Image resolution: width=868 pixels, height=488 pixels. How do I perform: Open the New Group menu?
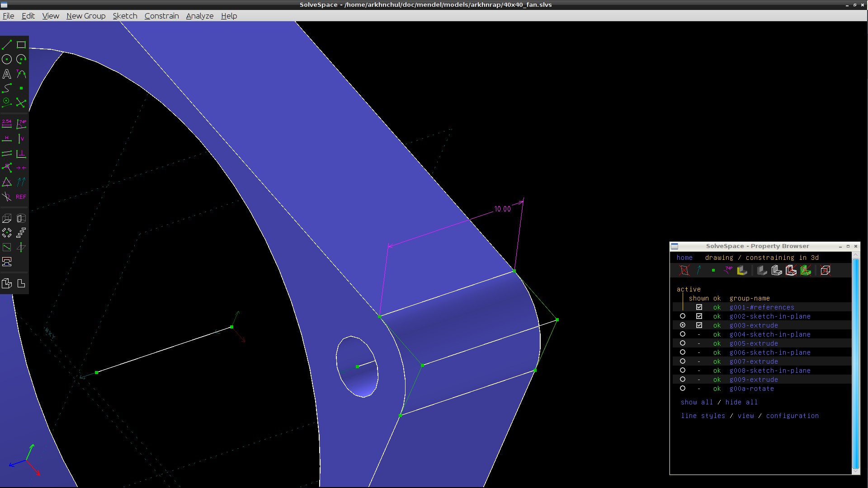[x=85, y=16]
